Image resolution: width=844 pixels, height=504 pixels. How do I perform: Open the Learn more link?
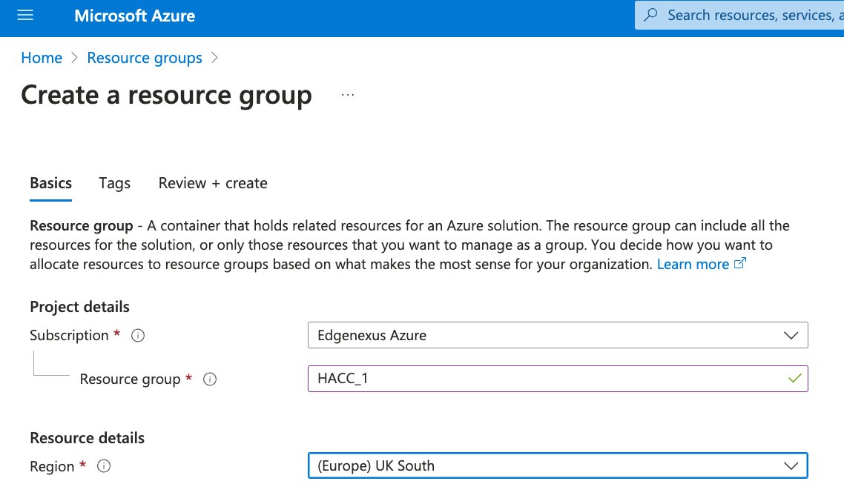point(693,264)
